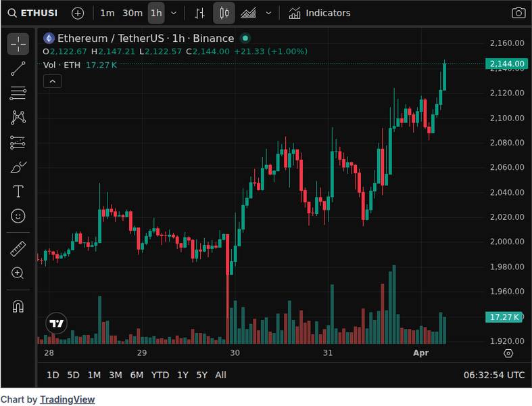Select the 1m timeframe
This screenshot has width=532, height=406.
[107, 14]
